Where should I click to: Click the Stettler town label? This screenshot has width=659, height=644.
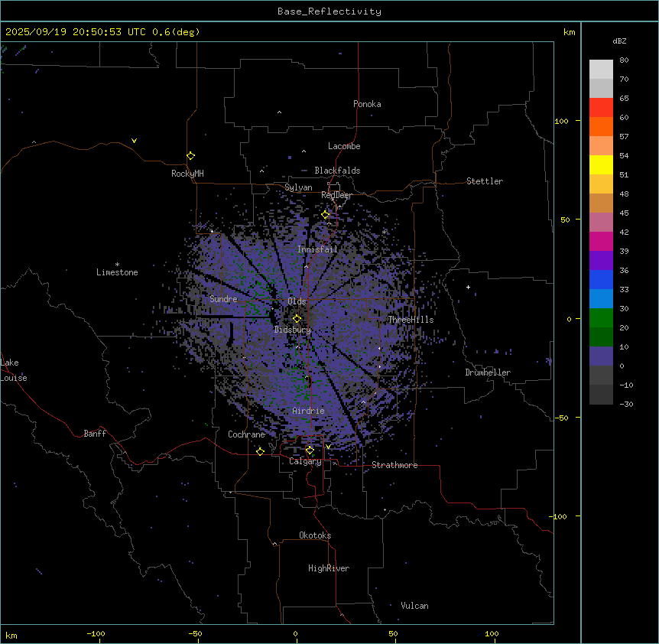(485, 181)
